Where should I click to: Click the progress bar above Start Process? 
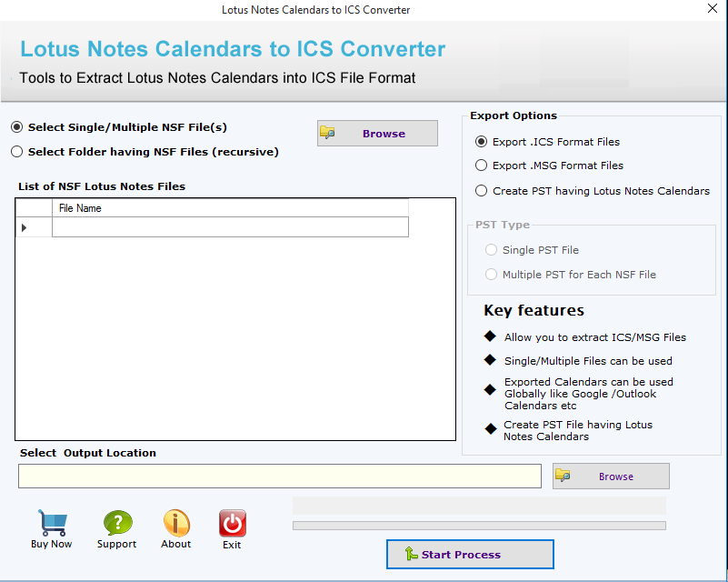click(x=479, y=526)
